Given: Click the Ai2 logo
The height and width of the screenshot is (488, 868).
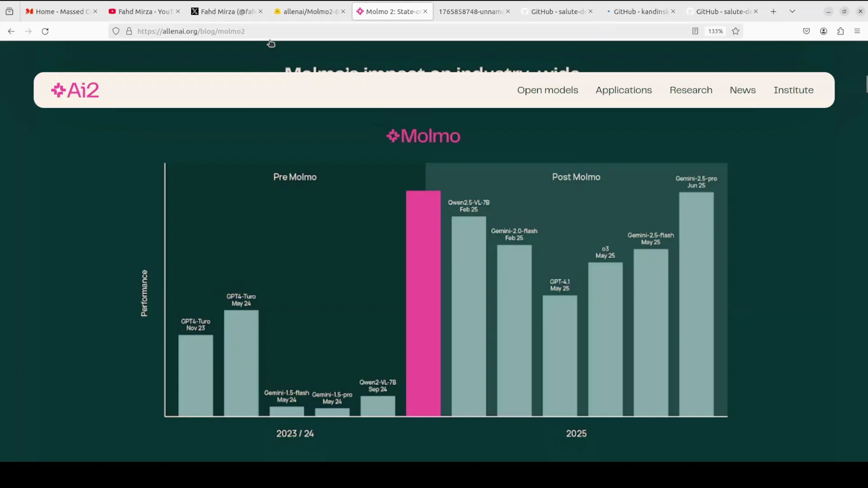Looking at the screenshot, I should point(75,90).
